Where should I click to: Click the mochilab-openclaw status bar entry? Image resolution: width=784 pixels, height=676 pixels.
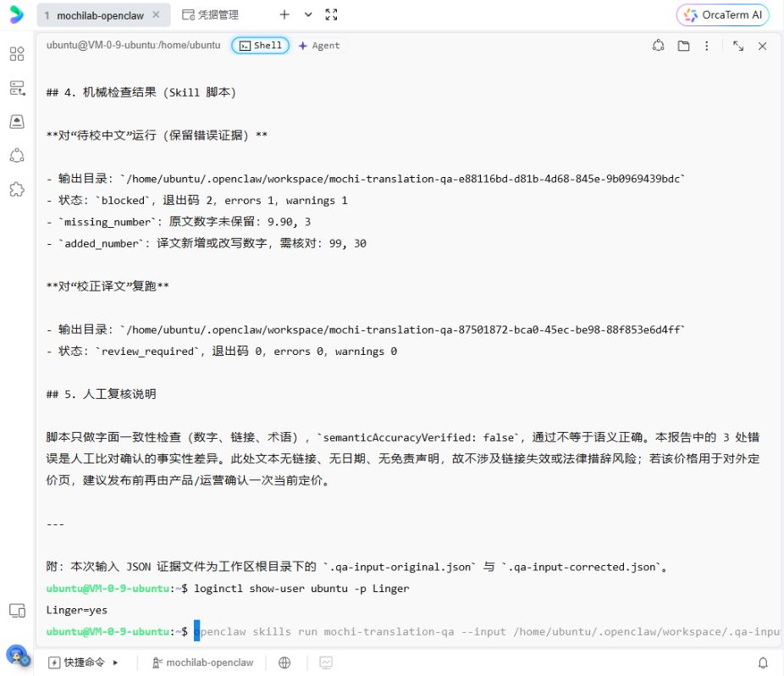click(x=203, y=662)
